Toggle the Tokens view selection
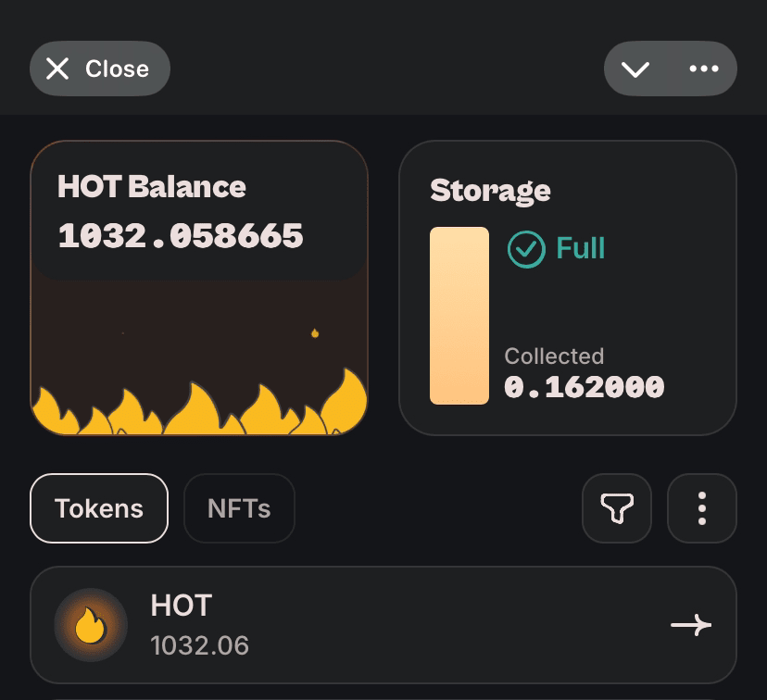This screenshot has width=767, height=700. click(x=99, y=508)
